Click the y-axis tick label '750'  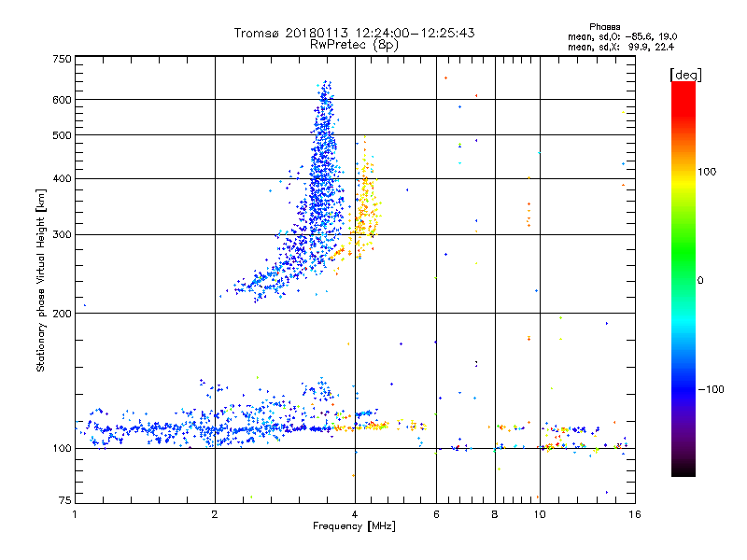pos(62,59)
